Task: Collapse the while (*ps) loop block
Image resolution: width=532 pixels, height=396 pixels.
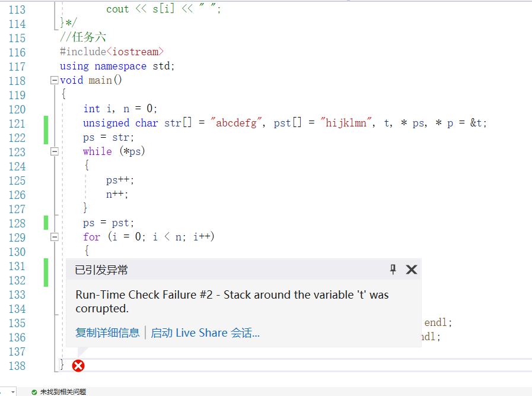Action: 55,151
